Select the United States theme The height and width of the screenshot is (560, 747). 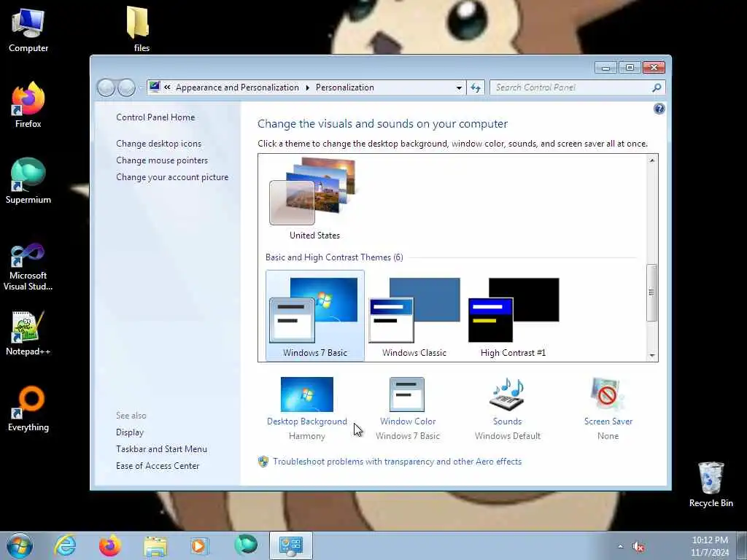314,199
